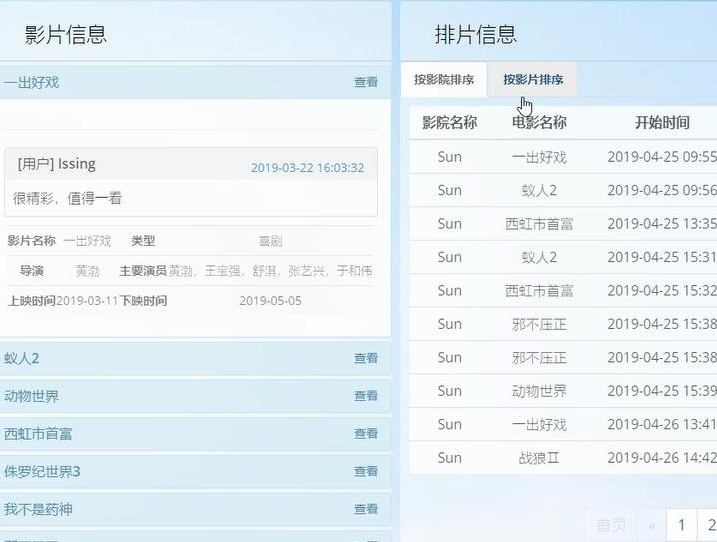Click 战狼II in the schedule table

[x=539, y=458]
